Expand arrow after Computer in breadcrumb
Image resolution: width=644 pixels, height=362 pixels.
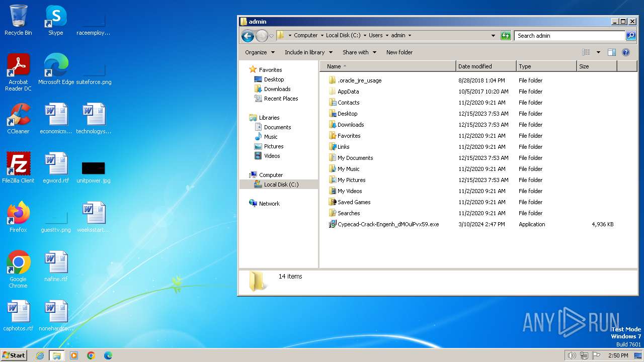tap(322, 36)
